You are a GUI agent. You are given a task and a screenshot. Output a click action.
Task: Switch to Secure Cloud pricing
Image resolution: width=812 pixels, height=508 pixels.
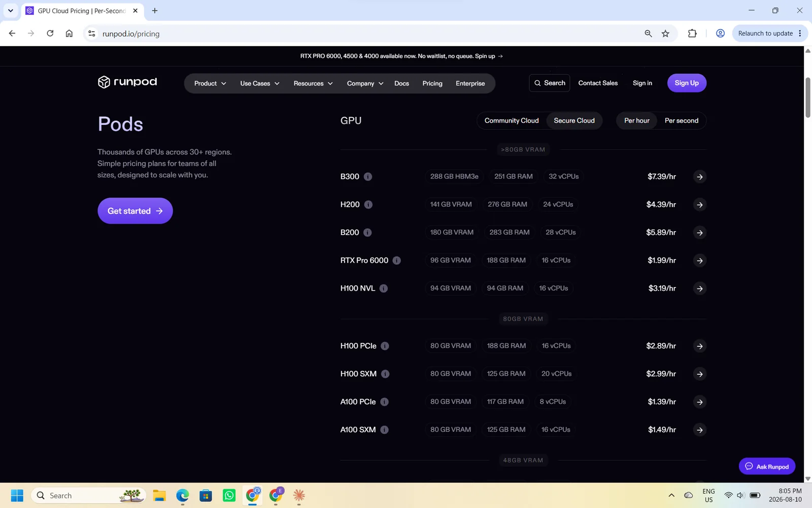pos(574,121)
